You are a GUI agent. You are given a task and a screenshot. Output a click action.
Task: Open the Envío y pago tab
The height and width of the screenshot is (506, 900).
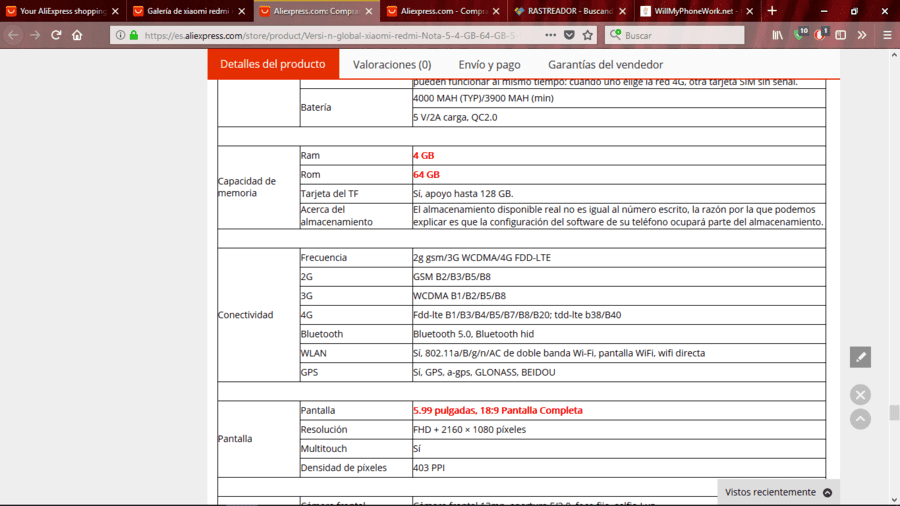[489, 64]
